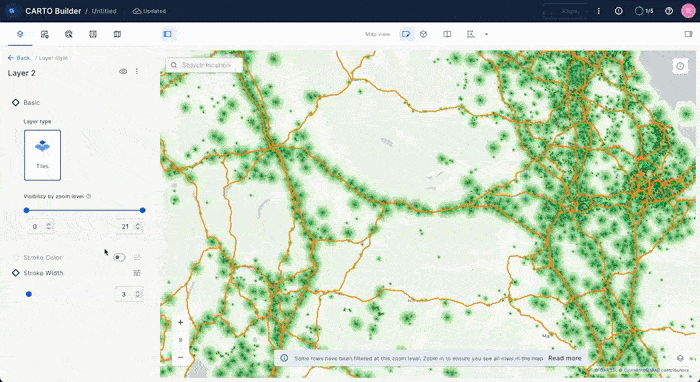Screen dimensions: 700x382
Task: Open the Read more link
Action: click(x=565, y=358)
